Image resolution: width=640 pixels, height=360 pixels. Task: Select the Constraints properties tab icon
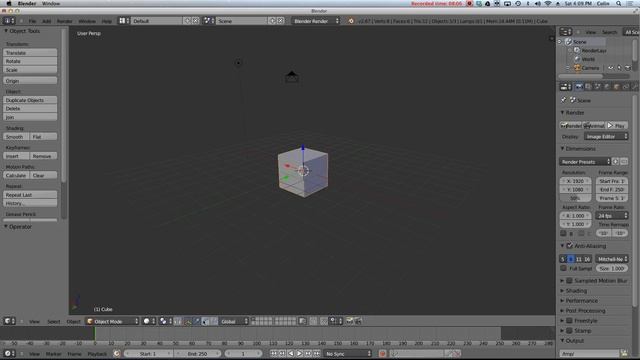pyautogui.click(x=626, y=87)
